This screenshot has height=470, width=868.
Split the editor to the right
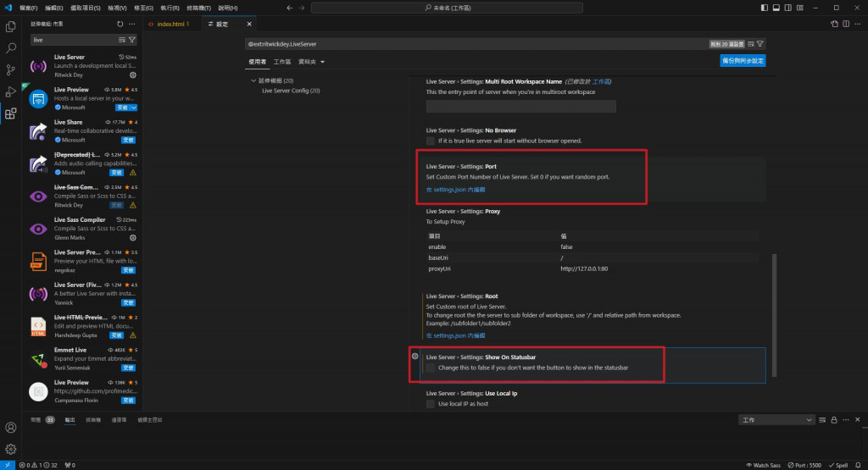click(x=846, y=24)
